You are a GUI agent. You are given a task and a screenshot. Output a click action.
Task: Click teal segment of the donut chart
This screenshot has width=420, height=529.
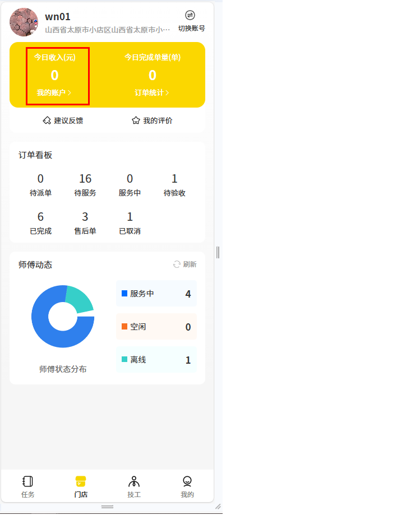point(80,298)
